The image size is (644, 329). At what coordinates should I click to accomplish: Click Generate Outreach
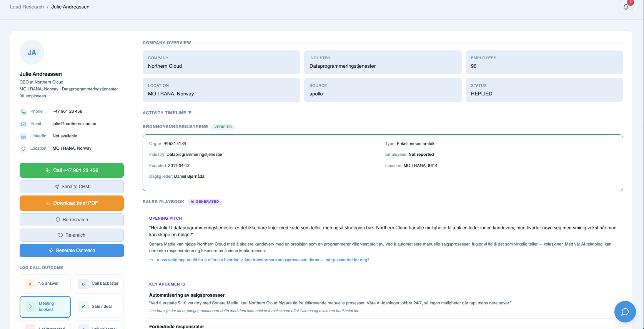click(72, 251)
